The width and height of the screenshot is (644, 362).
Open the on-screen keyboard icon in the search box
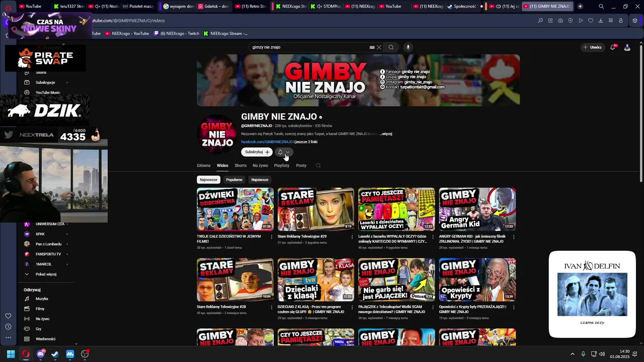372,47
